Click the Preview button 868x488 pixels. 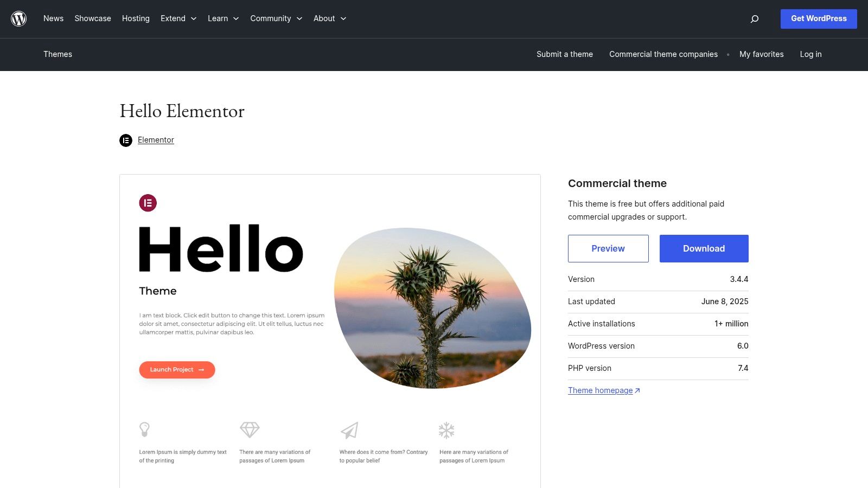(608, 248)
